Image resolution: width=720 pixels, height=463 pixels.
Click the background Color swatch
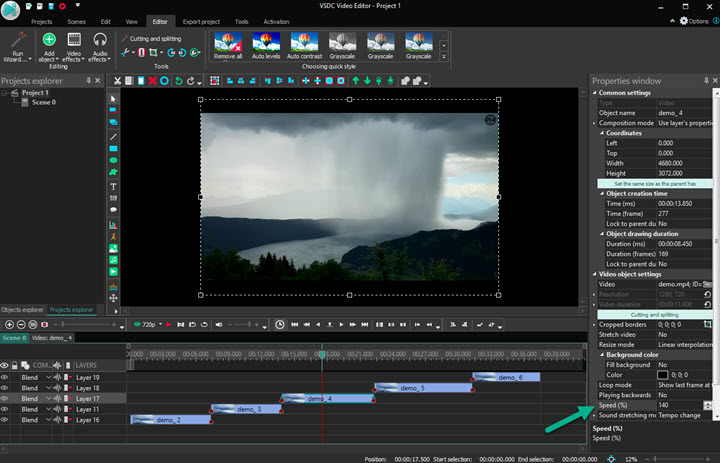pos(662,375)
